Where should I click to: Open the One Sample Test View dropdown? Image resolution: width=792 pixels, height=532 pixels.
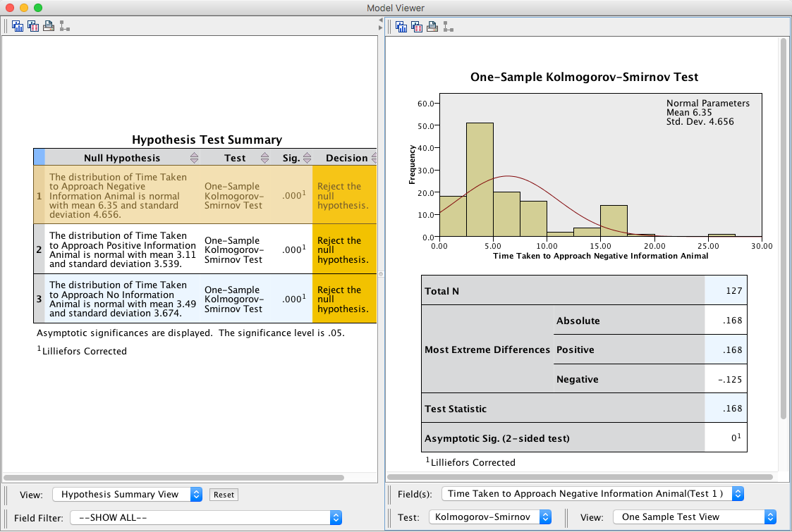coord(695,517)
